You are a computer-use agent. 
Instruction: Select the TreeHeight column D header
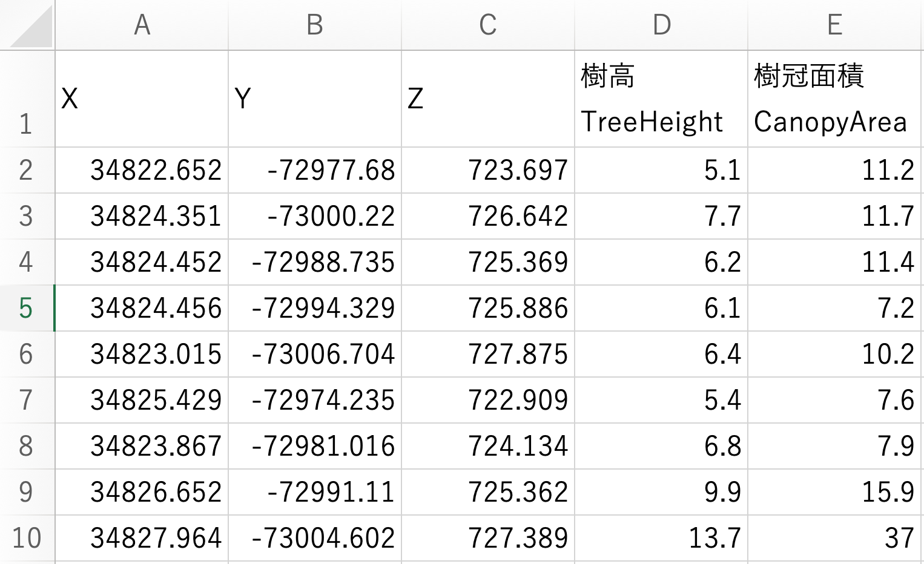[660, 25]
